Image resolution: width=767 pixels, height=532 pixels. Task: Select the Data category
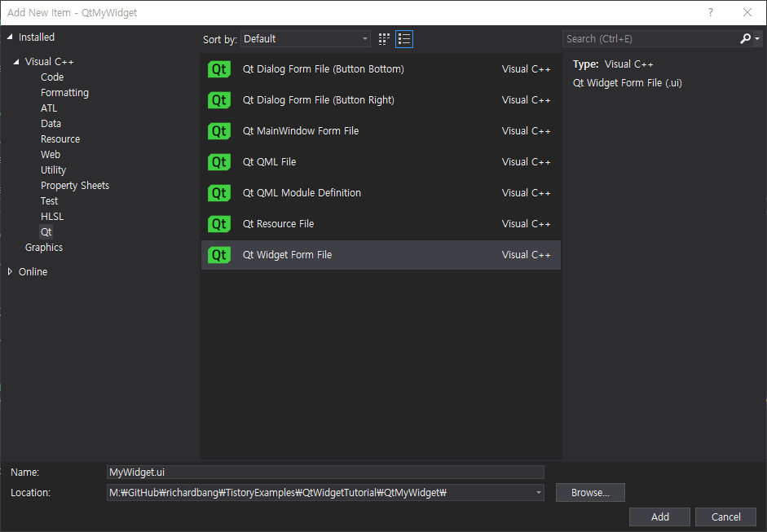pos(51,124)
